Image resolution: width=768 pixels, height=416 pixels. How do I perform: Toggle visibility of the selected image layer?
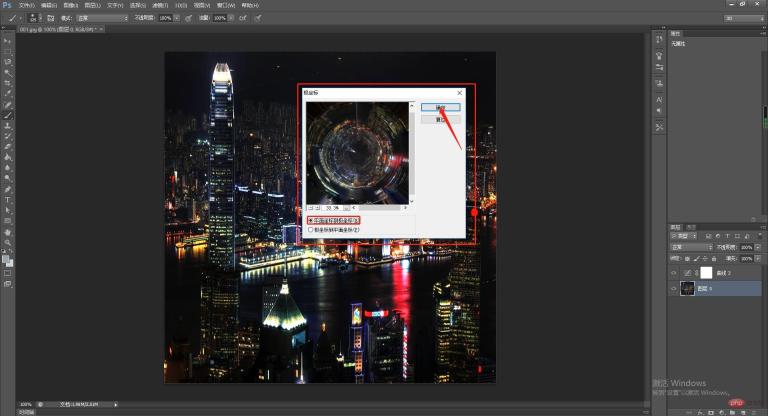coord(674,289)
